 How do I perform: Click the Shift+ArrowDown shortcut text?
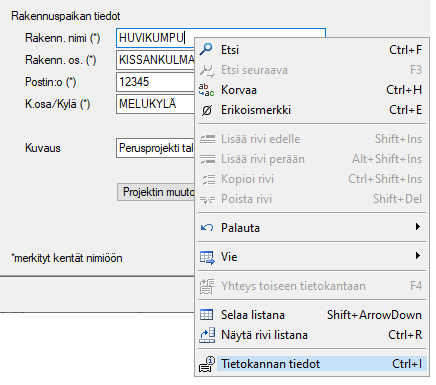tap(374, 315)
